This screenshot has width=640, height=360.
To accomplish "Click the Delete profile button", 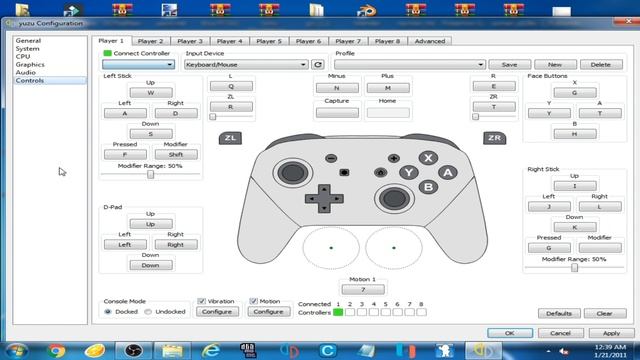I will click(601, 64).
